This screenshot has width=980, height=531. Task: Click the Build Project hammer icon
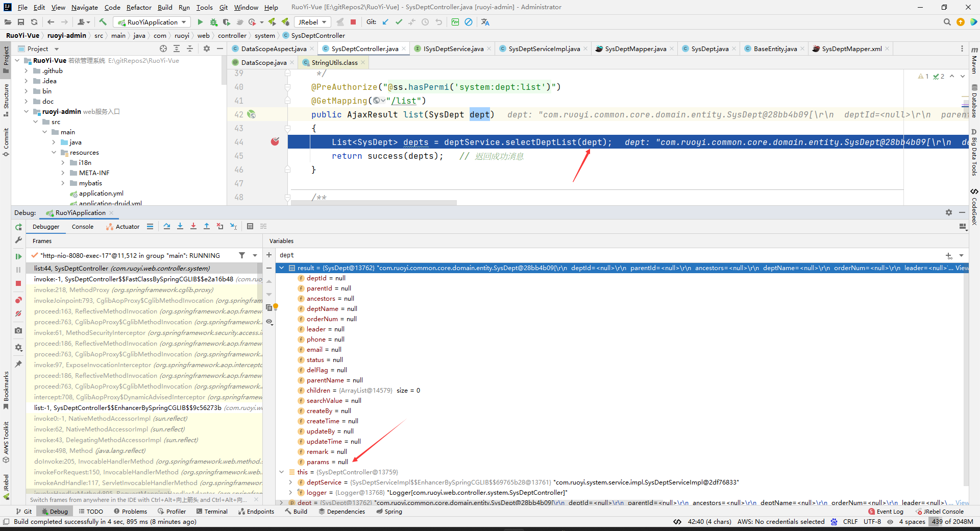tap(103, 22)
